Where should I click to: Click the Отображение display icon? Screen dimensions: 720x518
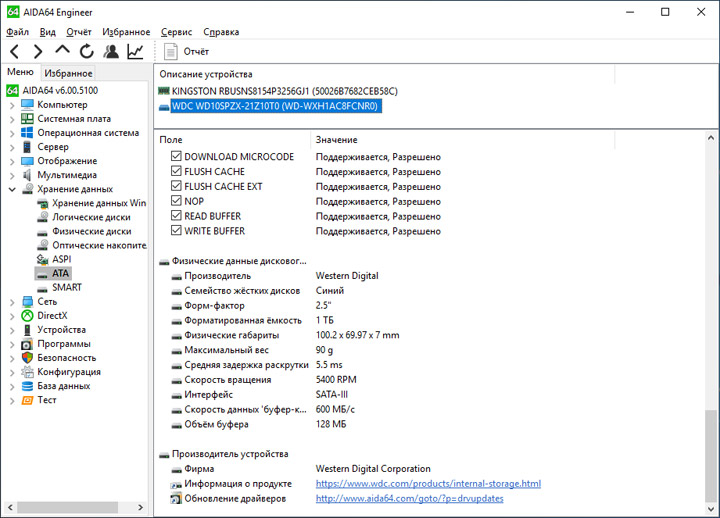click(27, 161)
